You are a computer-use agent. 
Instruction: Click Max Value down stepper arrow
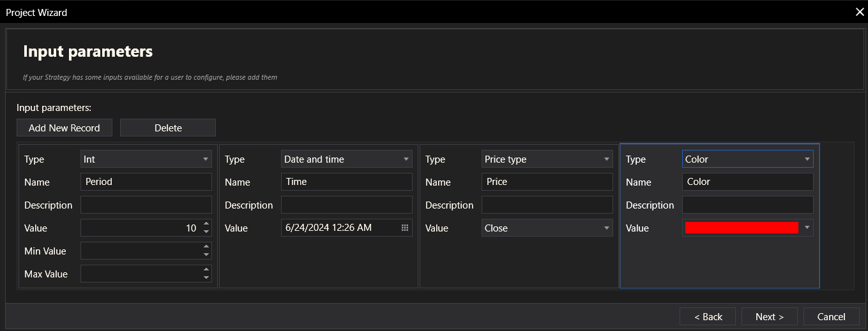point(206,277)
